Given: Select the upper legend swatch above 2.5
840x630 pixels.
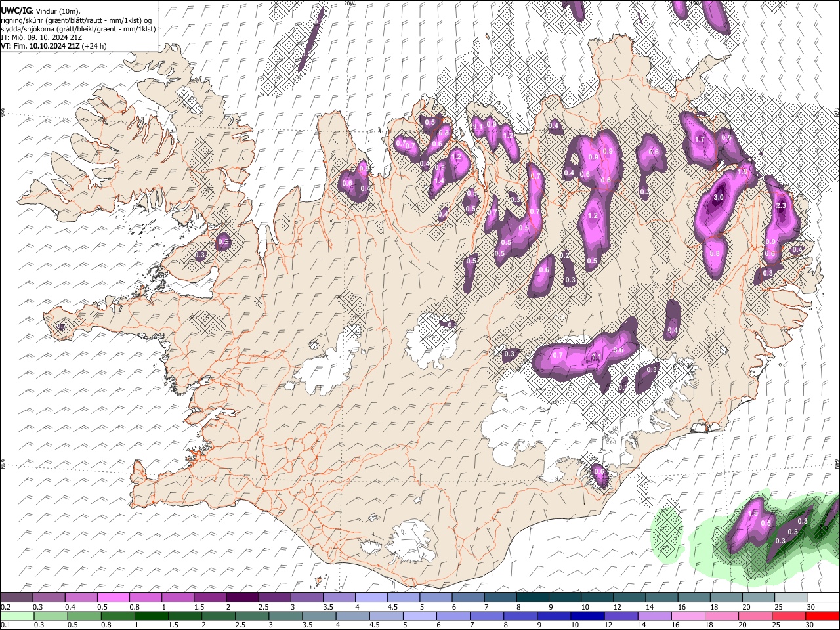Looking at the screenshot, I should [x=274, y=598].
